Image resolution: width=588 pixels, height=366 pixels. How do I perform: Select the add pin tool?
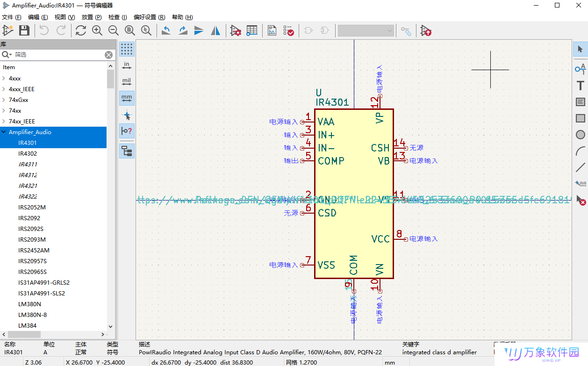click(581, 69)
